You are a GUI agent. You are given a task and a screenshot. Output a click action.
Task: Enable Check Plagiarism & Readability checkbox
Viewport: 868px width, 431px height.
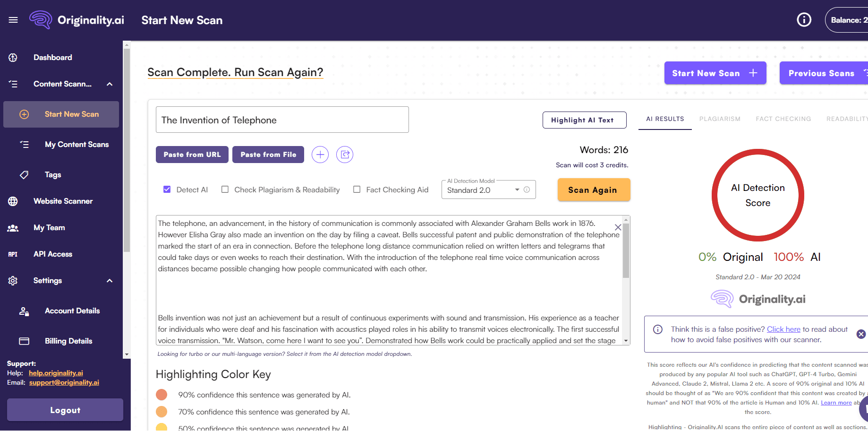225,190
